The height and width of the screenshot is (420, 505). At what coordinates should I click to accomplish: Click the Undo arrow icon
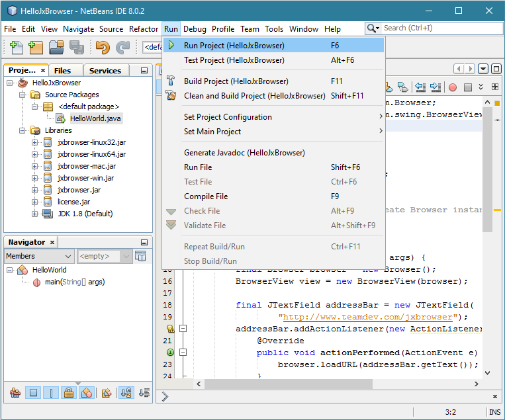[x=103, y=48]
